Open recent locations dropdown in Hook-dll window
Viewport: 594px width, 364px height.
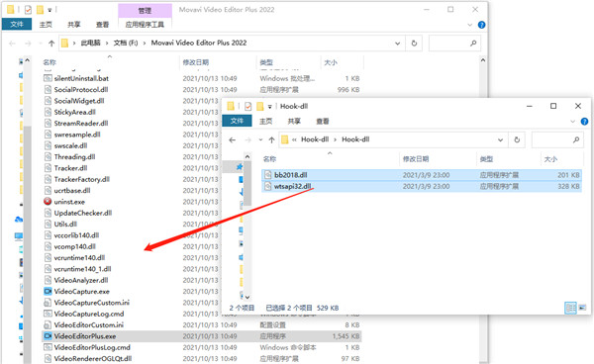(x=260, y=139)
